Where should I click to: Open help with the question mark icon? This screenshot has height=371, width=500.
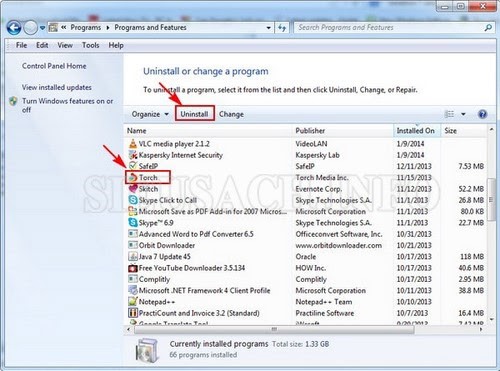tap(482, 114)
